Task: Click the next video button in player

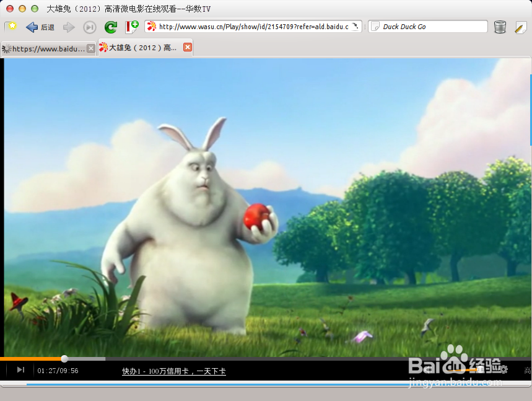Action: (20, 370)
